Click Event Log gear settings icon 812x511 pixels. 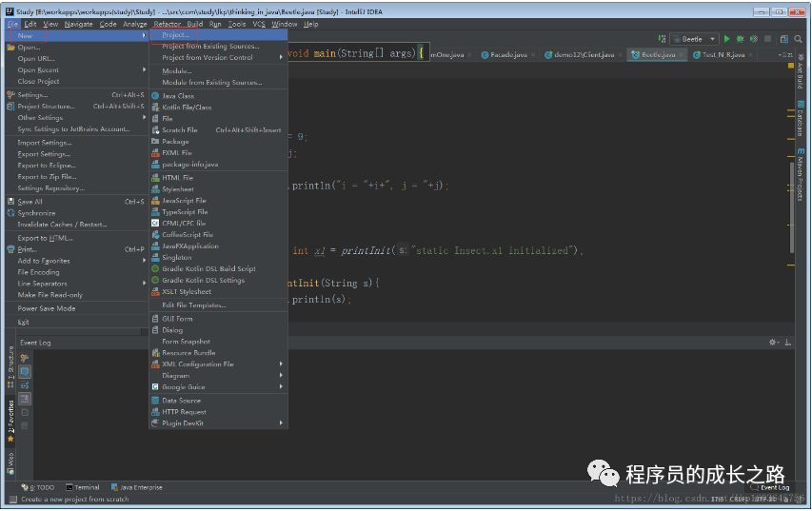click(x=773, y=343)
